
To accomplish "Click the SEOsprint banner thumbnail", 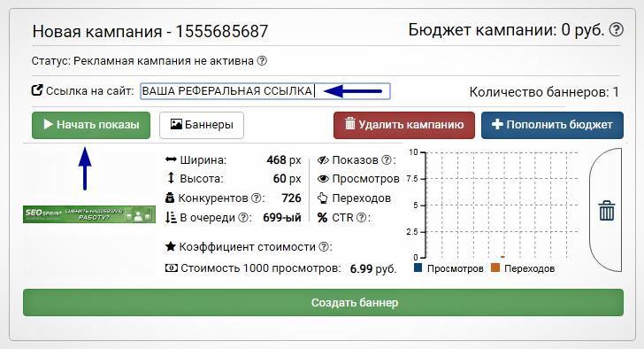I will 89,214.
